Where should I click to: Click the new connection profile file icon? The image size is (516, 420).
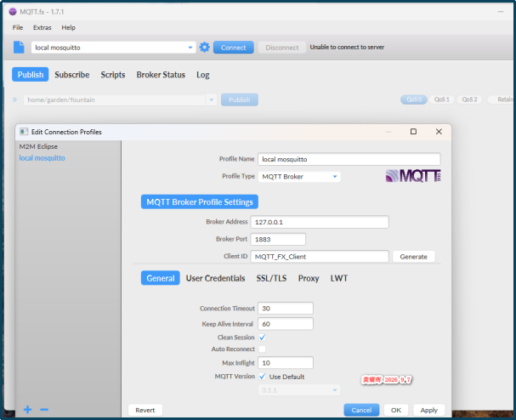(19, 47)
